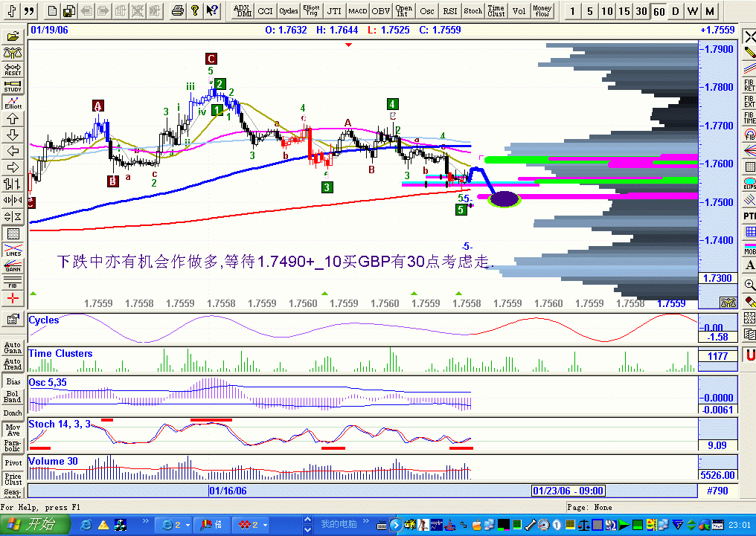Select the FIB RET retracement tool

click(750, 85)
